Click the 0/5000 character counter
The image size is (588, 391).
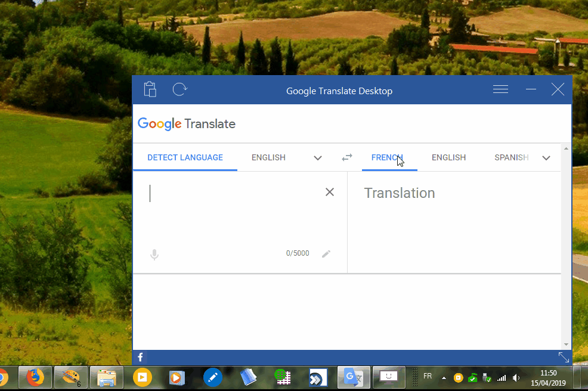pos(298,253)
